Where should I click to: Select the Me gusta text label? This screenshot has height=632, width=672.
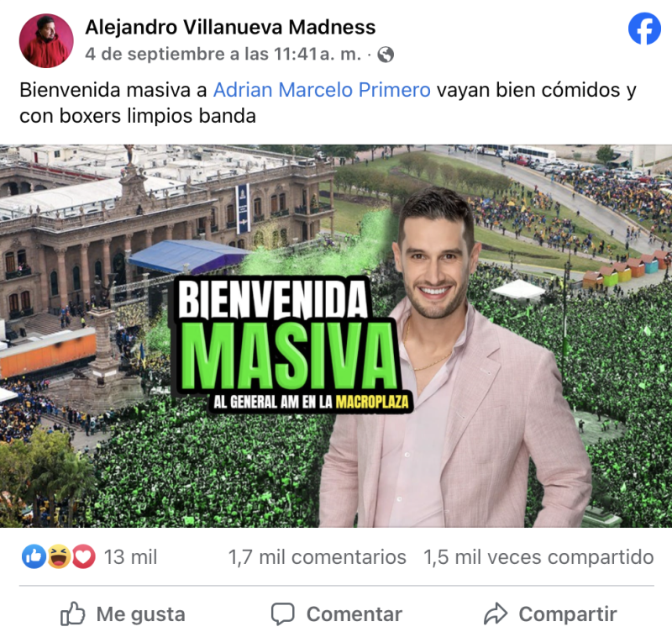coord(141,614)
